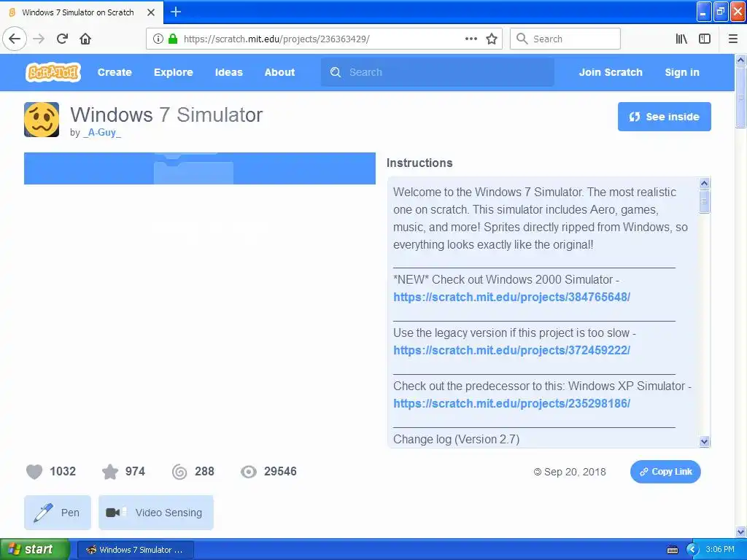Open the _A-Guy_ author profile link

point(102,133)
